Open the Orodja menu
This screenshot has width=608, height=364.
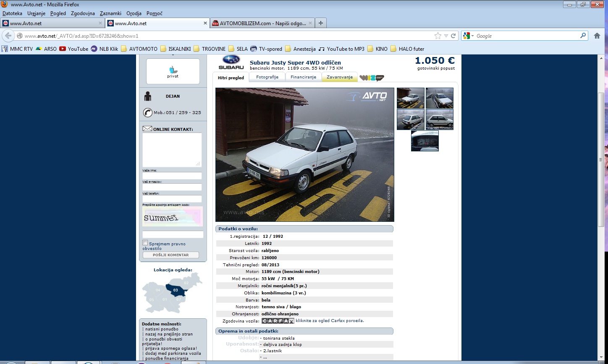tap(134, 13)
